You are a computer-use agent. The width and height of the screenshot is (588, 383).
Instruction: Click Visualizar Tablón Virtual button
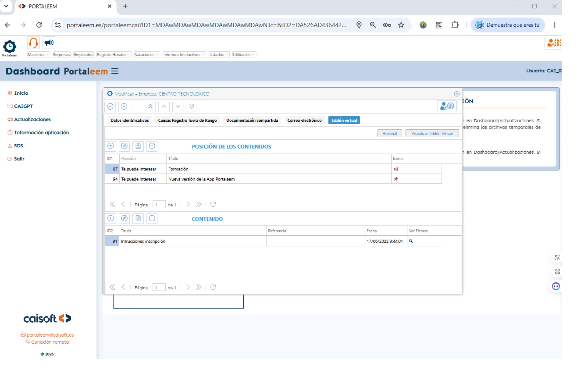432,133
